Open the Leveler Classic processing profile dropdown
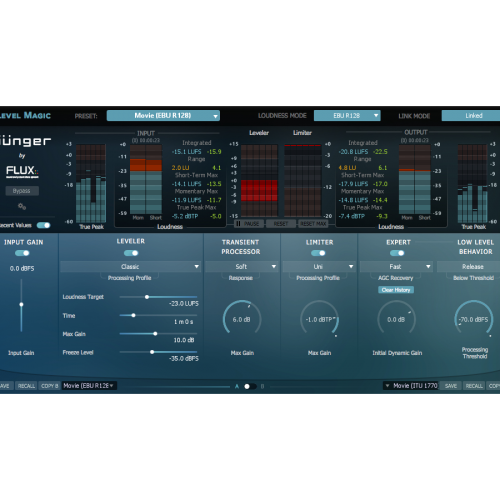Screen dimensions: 500x500 tap(131, 267)
